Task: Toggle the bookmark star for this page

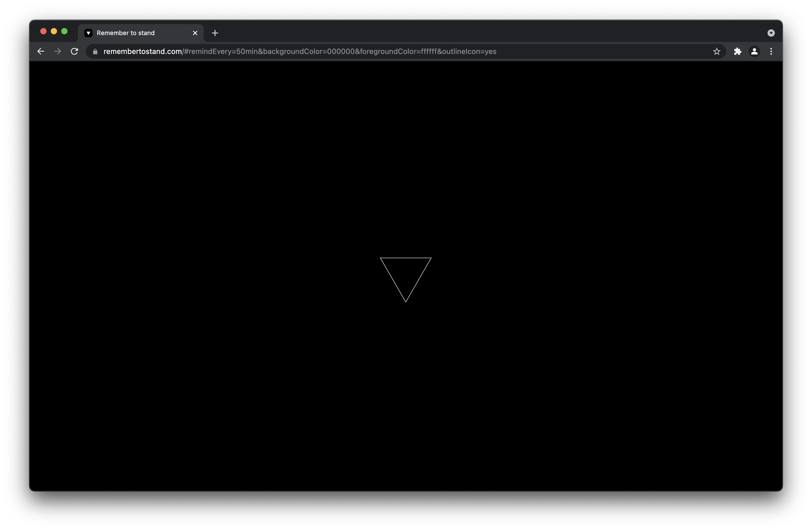Action: pyautogui.click(x=717, y=51)
